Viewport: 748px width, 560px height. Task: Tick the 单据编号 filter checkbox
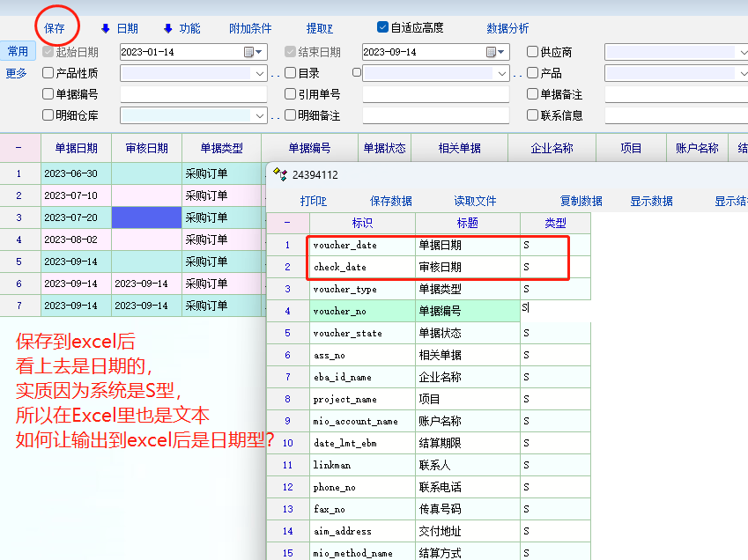coord(48,94)
